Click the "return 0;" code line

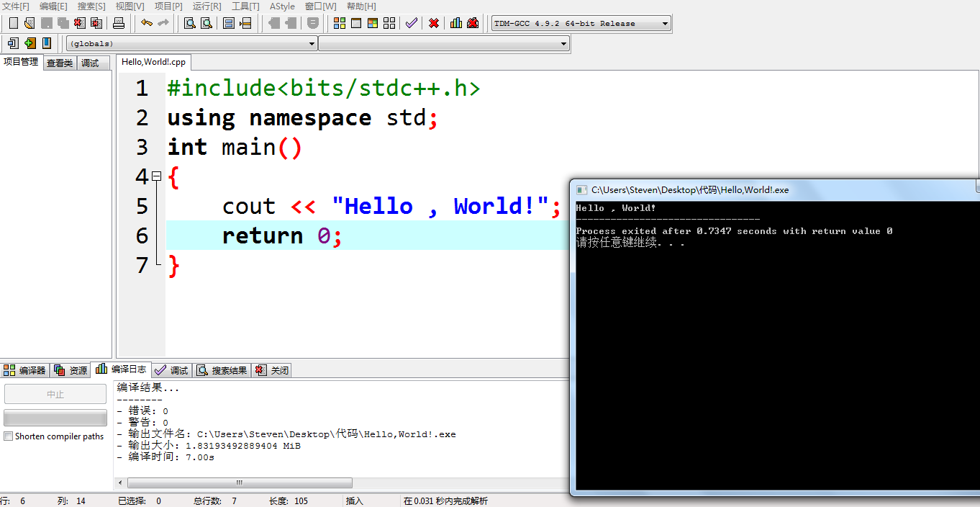pyautogui.click(x=282, y=235)
